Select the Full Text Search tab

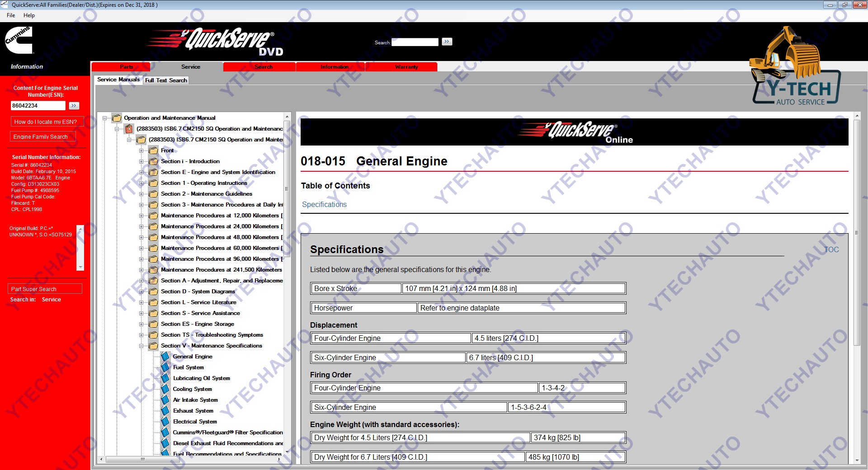pyautogui.click(x=166, y=80)
